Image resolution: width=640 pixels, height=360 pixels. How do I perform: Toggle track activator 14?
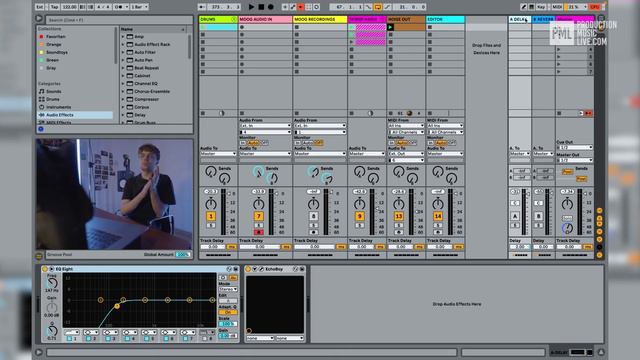point(438,216)
